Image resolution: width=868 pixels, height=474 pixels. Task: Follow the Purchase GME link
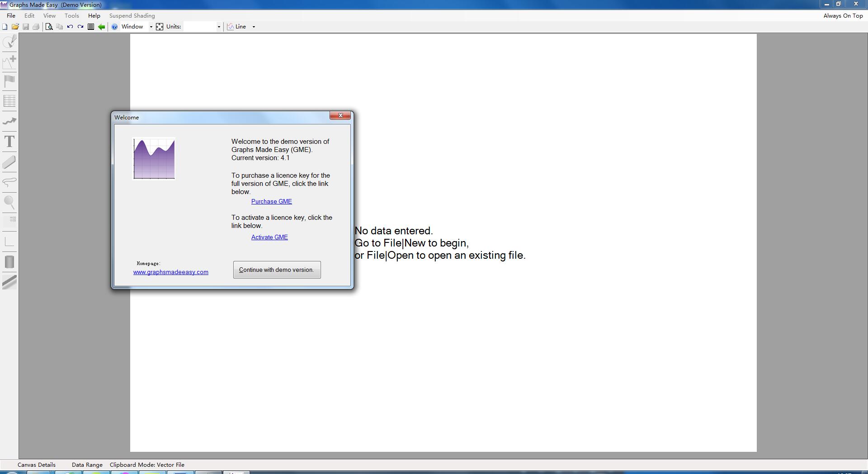[272, 201]
